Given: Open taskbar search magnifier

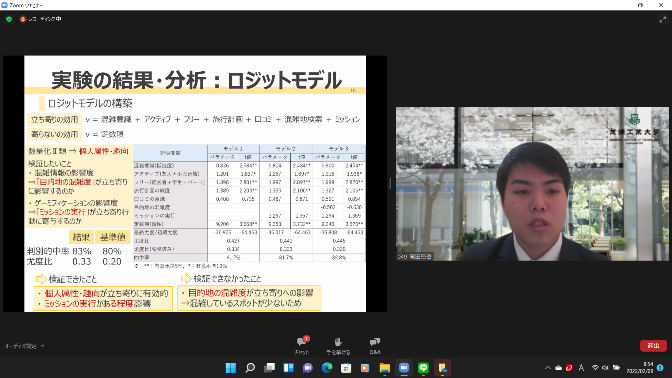Looking at the screenshot, I should [x=250, y=368].
